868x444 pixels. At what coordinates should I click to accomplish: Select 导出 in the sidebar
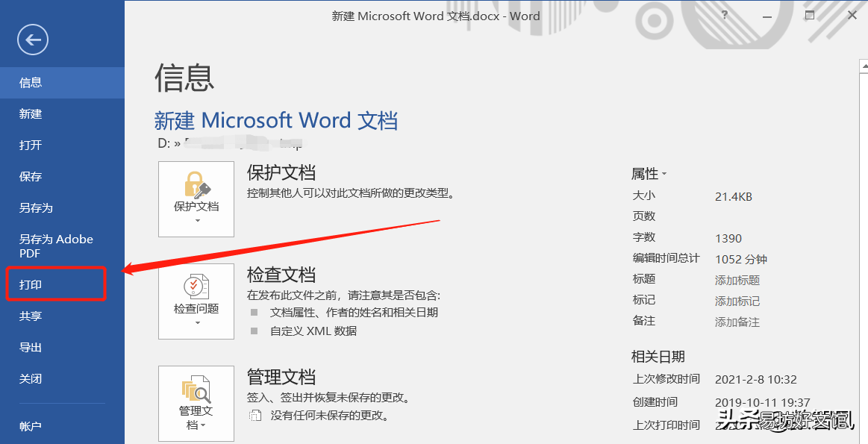[62, 348]
